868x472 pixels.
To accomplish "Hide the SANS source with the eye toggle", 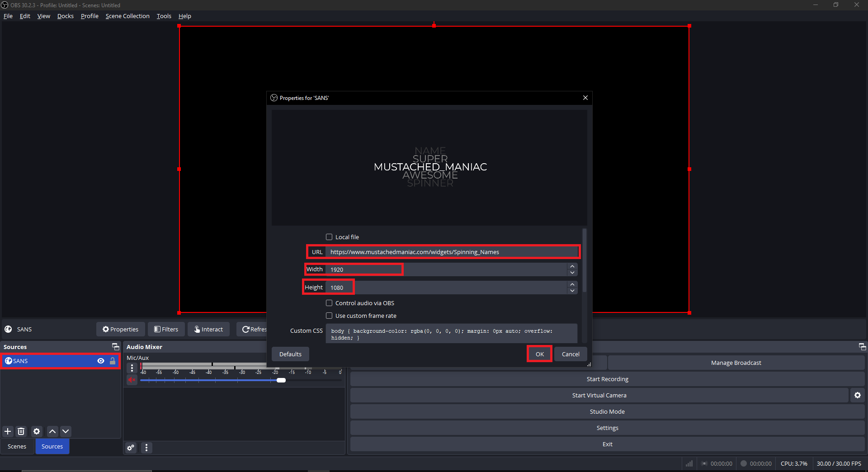I will (100, 361).
